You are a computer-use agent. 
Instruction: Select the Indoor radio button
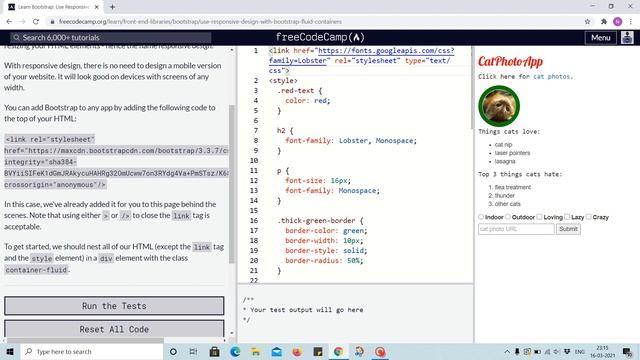click(481, 217)
